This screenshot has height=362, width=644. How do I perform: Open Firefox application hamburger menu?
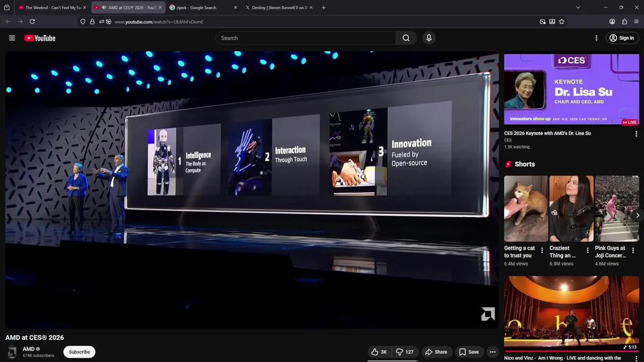(636, 22)
